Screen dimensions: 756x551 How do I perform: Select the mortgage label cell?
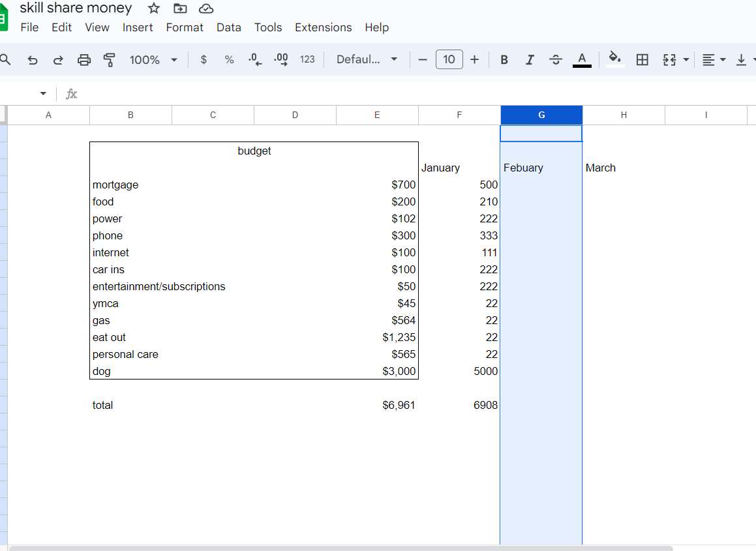point(130,185)
